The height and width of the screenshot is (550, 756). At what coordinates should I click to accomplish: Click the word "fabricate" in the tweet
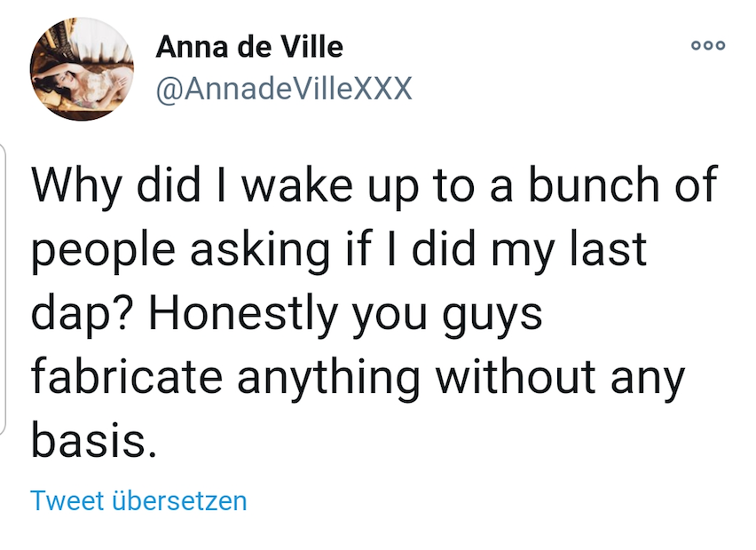click(126, 376)
